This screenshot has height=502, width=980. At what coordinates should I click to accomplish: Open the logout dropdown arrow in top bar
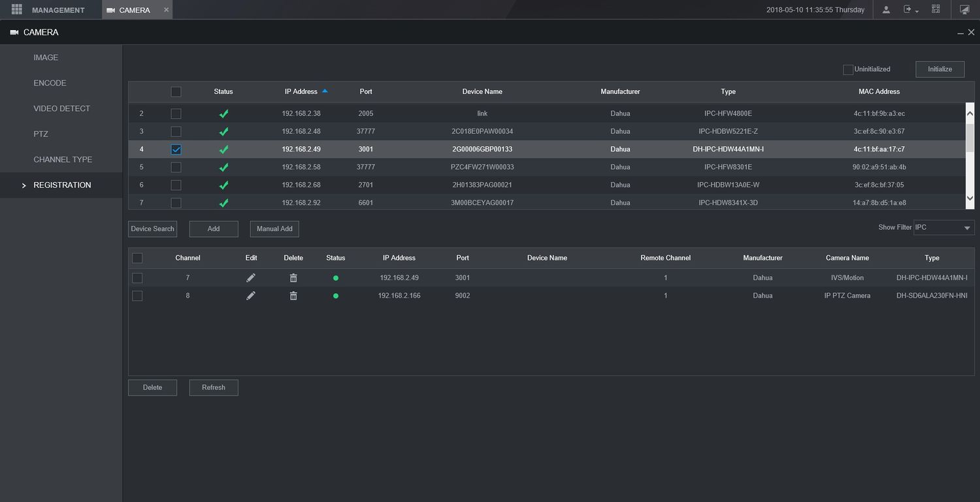(x=917, y=11)
